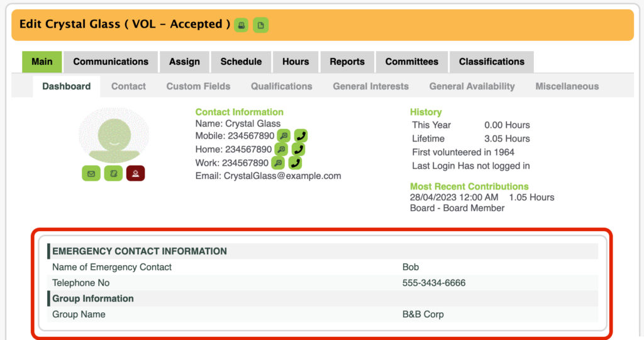This screenshot has height=340, width=644.
Task: Click the document icon beside the print icon
Action: click(x=260, y=25)
